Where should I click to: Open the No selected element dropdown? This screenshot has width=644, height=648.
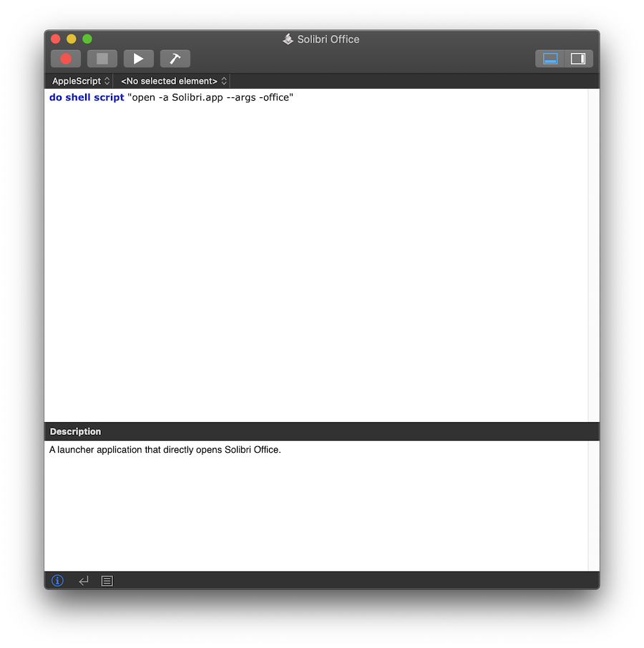click(x=173, y=81)
